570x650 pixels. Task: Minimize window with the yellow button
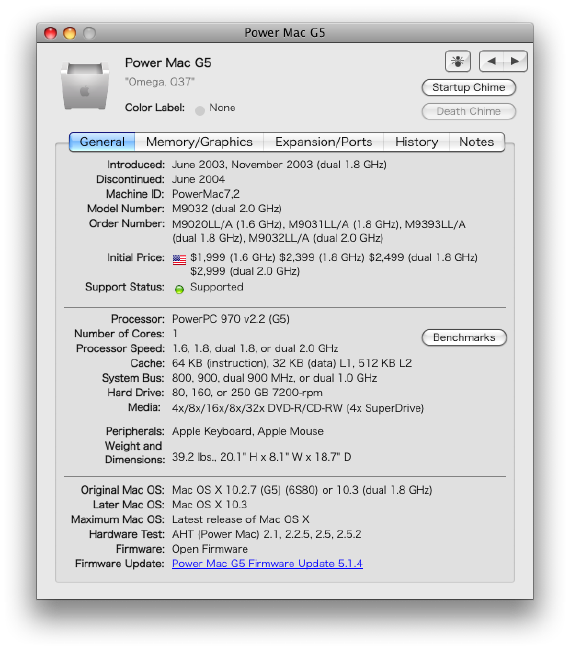(70, 33)
